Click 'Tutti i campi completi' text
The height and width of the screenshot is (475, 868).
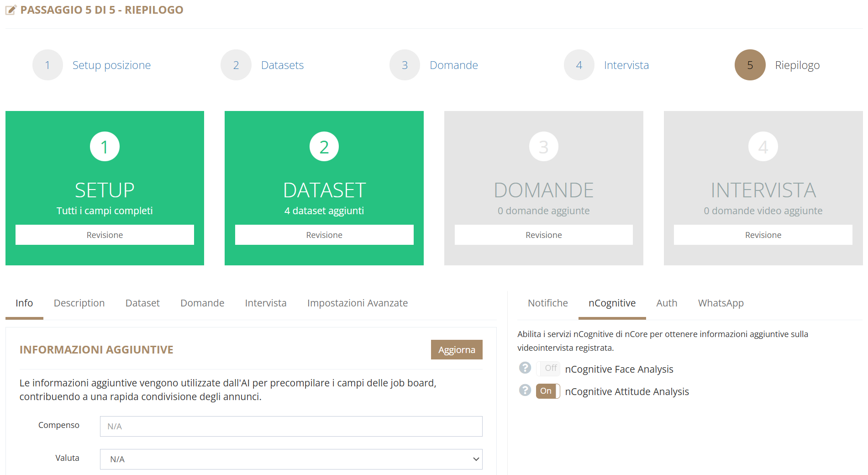(x=105, y=211)
